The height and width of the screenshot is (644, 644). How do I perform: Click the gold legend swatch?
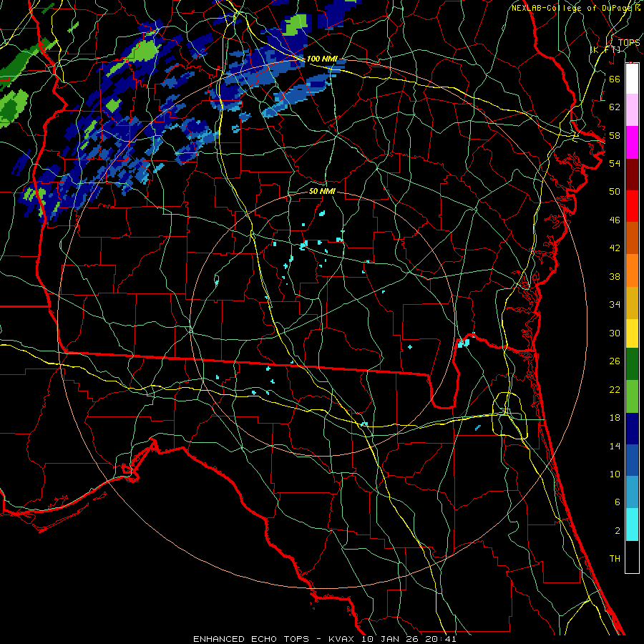(x=632, y=303)
